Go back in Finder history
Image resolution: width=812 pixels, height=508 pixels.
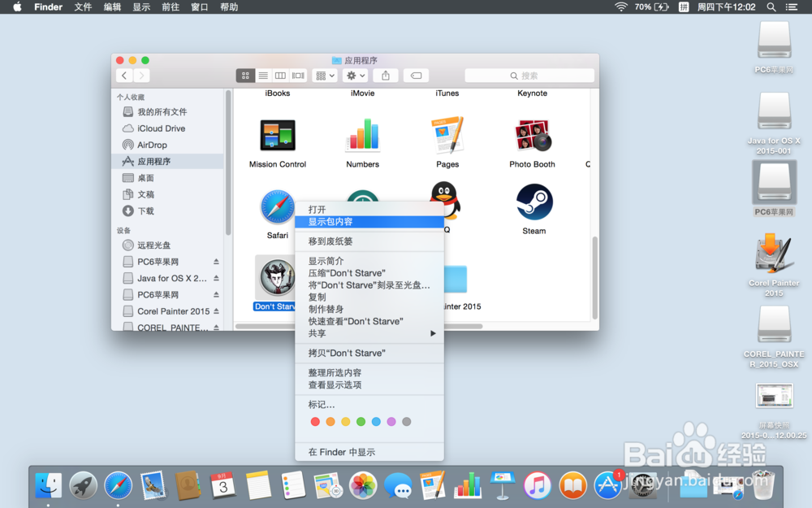click(x=124, y=76)
